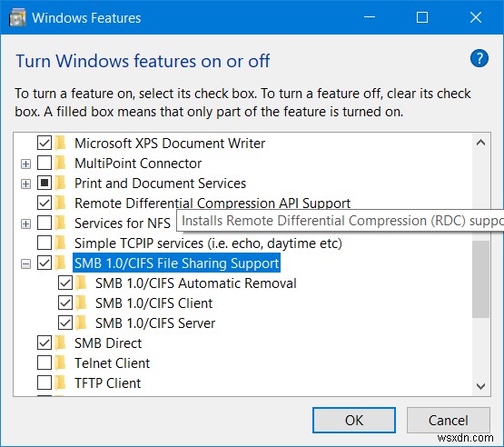Click folder icon beside Print and Document Services
The height and width of the screenshot is (447, 504).
(61, 183)
